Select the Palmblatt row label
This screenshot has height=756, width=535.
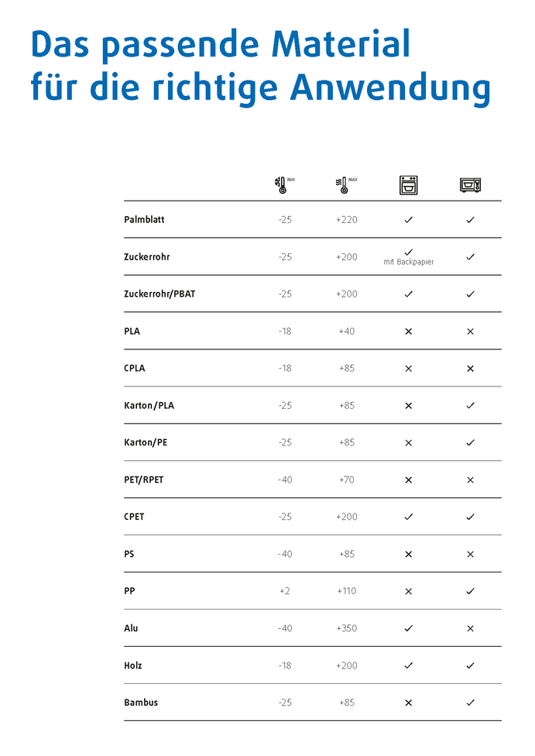[144, 220]
